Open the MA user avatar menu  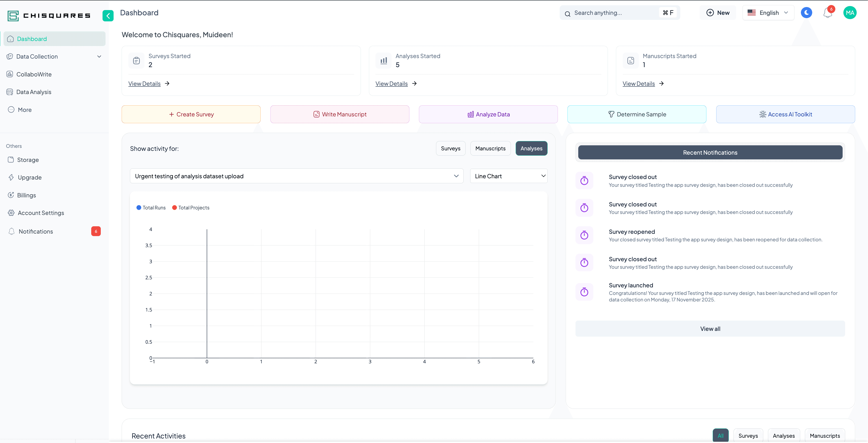[850, 13]
